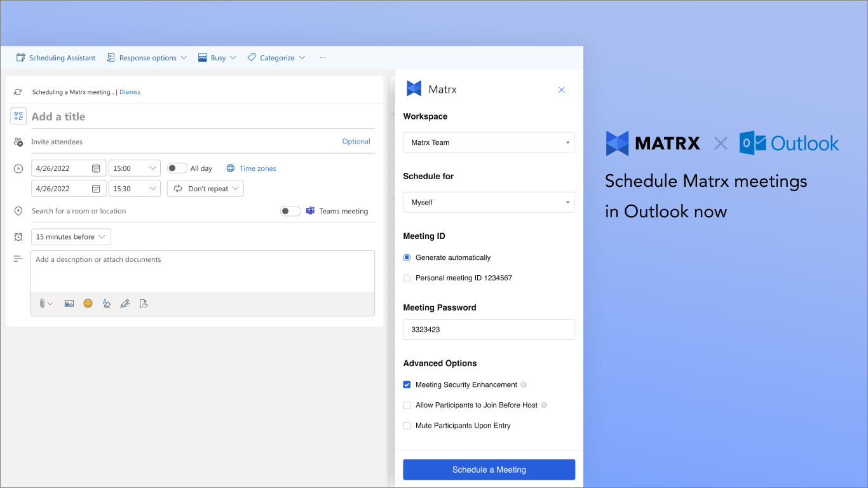This screenshot has height=488, width=868.
Task: Click the Teams logo icon
Action: pos(310,211)
